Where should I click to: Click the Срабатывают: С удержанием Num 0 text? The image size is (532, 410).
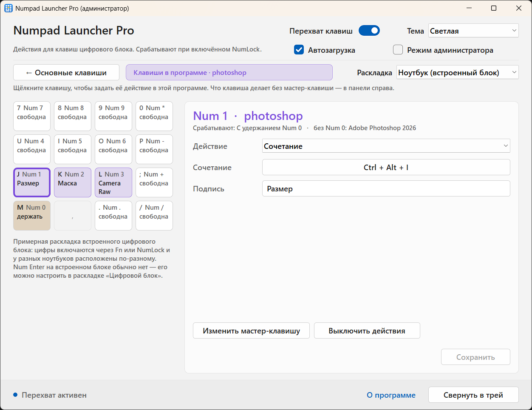click(x=247, y=128)
